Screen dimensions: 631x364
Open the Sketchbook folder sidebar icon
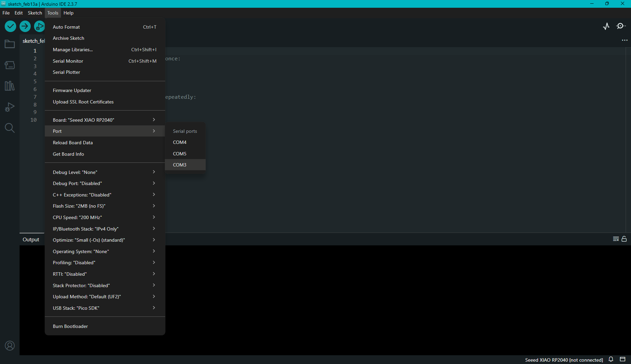[x=10, y=44]
